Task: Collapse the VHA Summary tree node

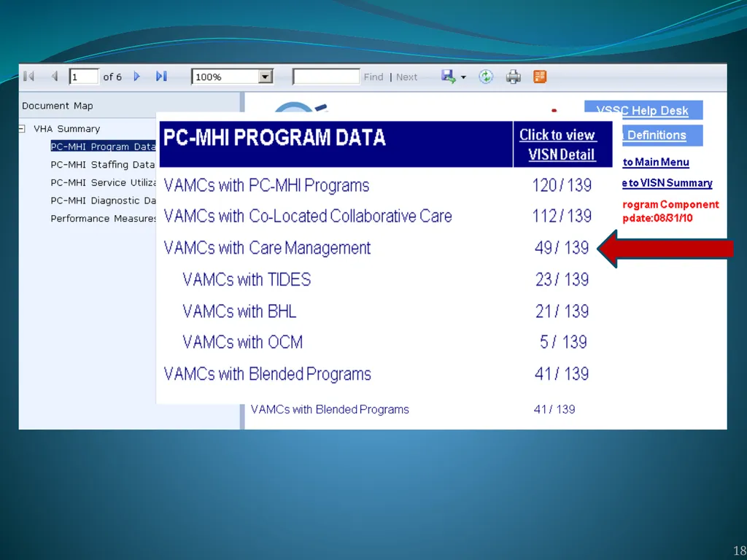Action: pos(22,128)
